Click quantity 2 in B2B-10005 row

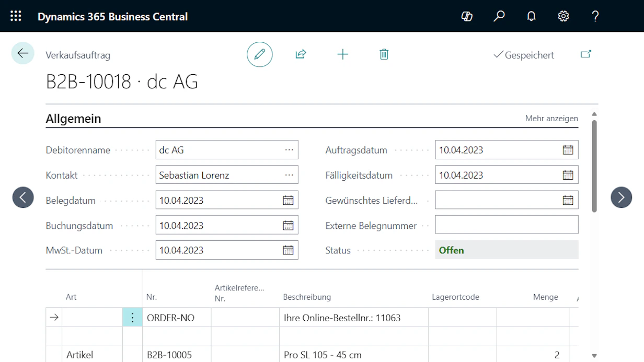[533, 355]
